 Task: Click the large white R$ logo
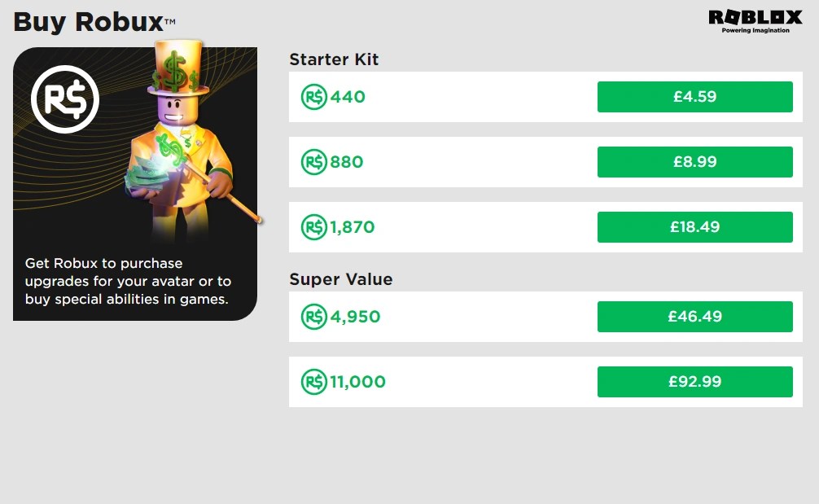click(x=65, y=99)
